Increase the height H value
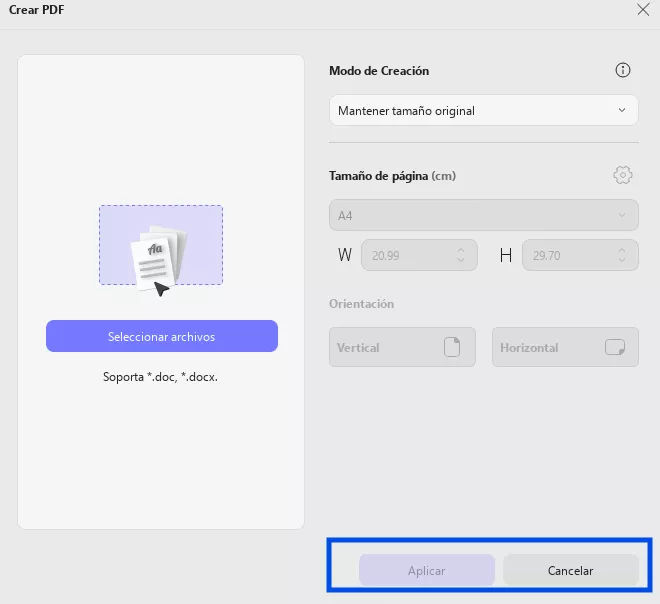This screenshot has height=604, width=660. (622, 250)
